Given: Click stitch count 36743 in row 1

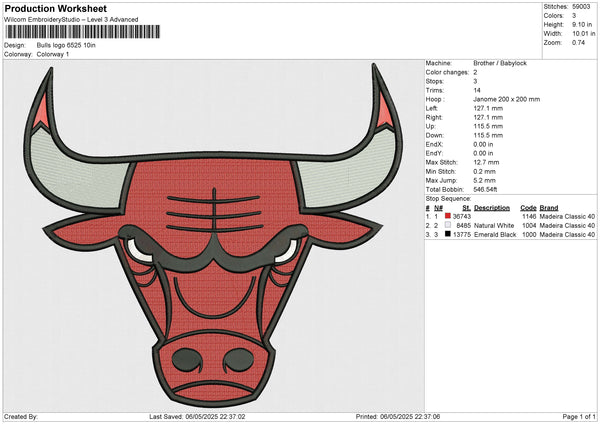Looking at the screenshot, I should [462, 217].
